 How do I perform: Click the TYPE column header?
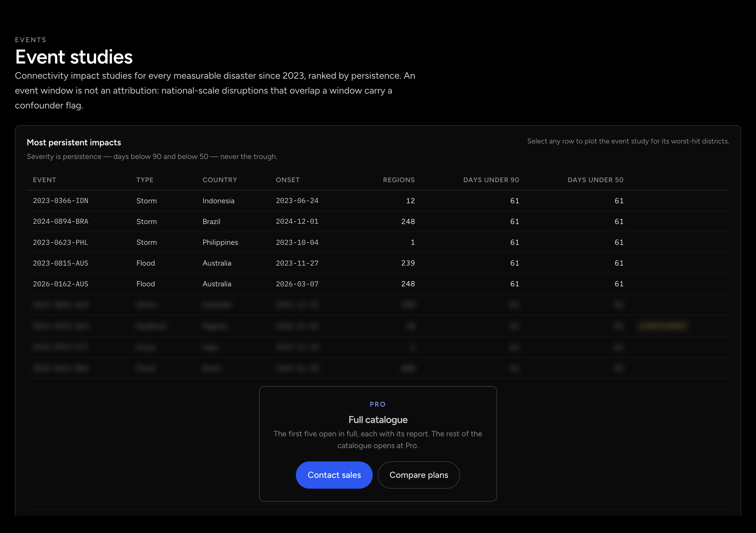[x=145, y=180]
